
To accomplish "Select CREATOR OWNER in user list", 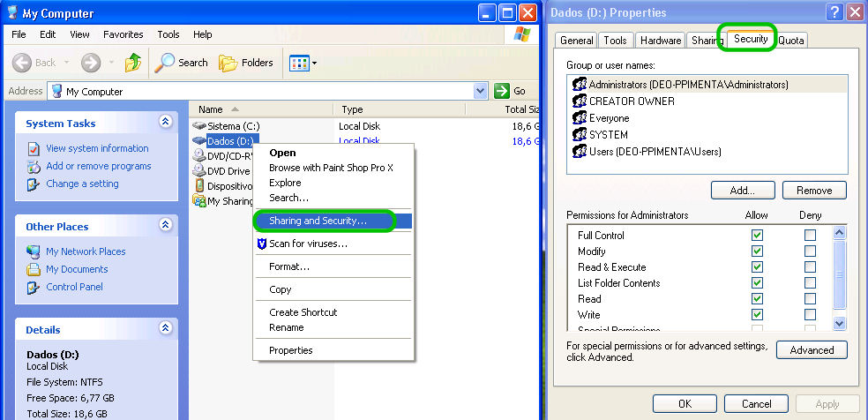I will [x=707, y=101].
